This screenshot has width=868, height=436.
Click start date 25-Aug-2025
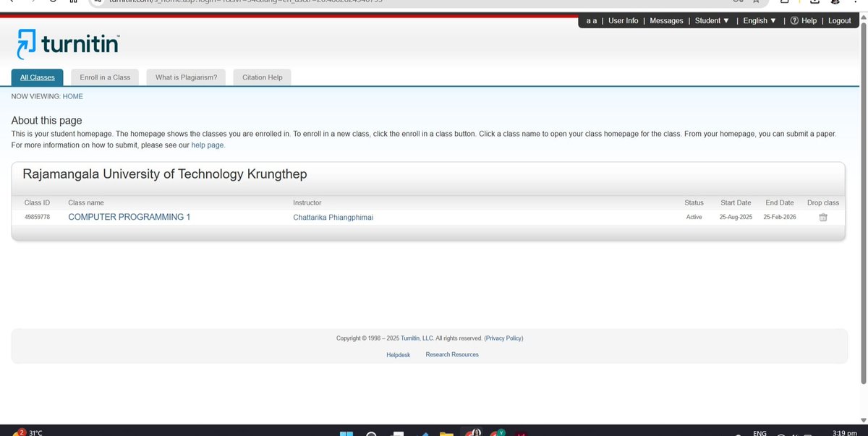tap(736, 217)
